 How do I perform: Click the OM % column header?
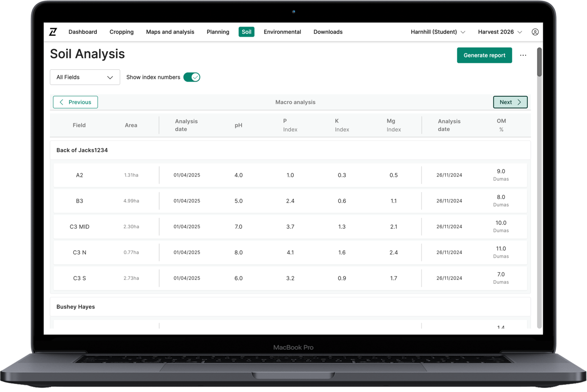tap(501, 125)
